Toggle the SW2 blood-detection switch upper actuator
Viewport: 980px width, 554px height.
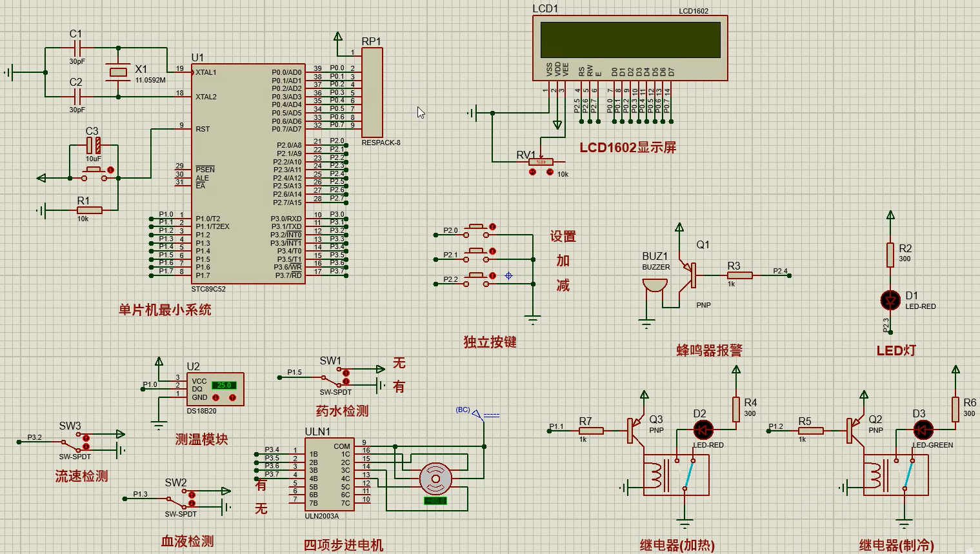pos(192,495)
